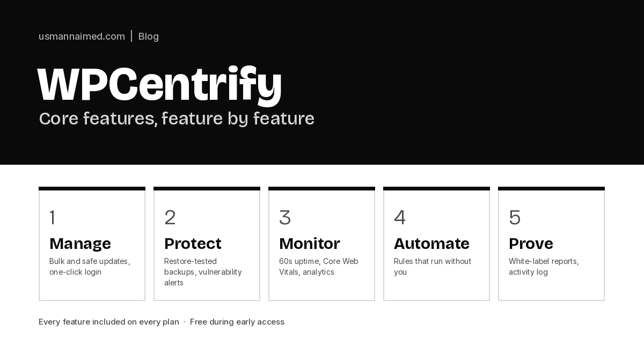The height and width of the screenshot is (338, 644).
Task: Select 'Rules that run without you' text
Action: 433,267
